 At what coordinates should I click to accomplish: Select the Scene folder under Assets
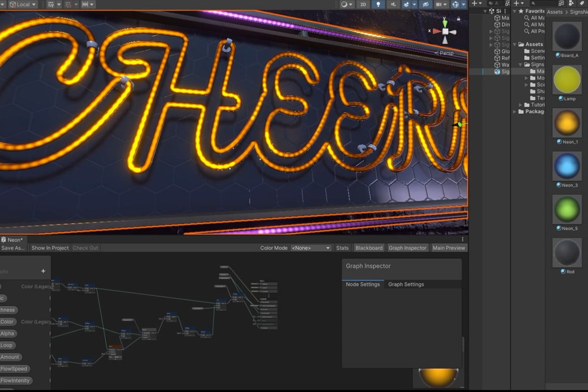534,51
